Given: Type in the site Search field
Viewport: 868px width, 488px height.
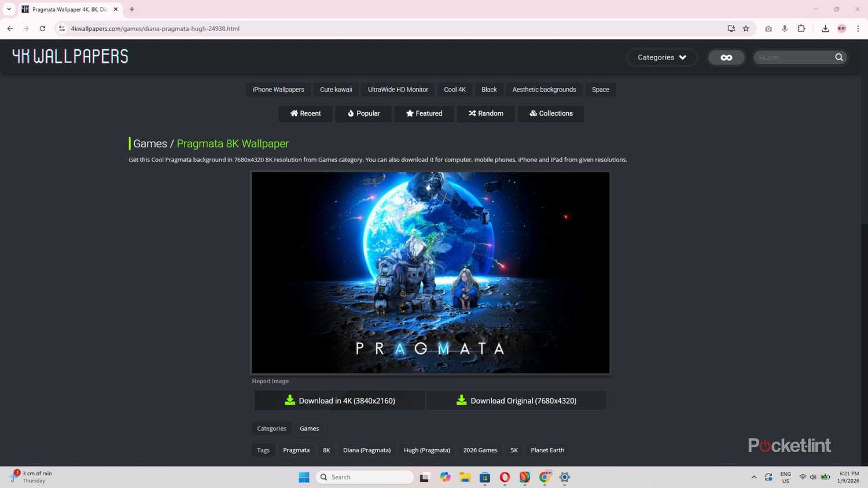Looking at the screenshot, I should click(794, 57).
